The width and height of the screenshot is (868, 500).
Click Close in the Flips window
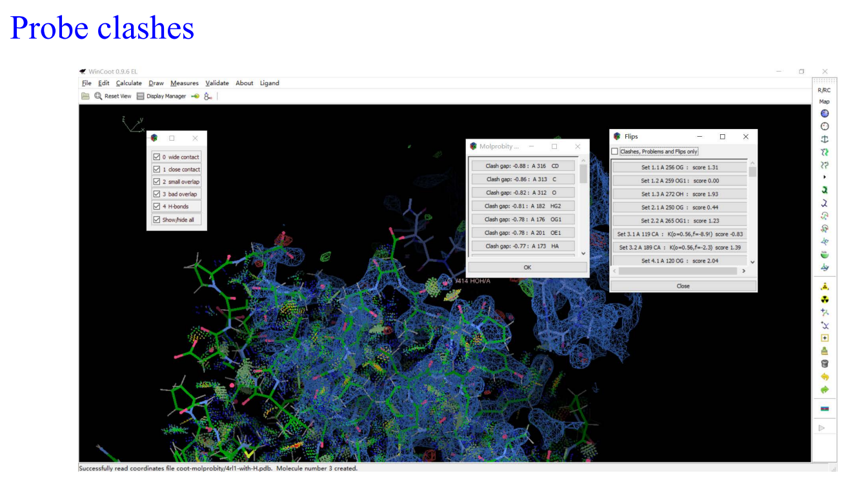[683, 286]
